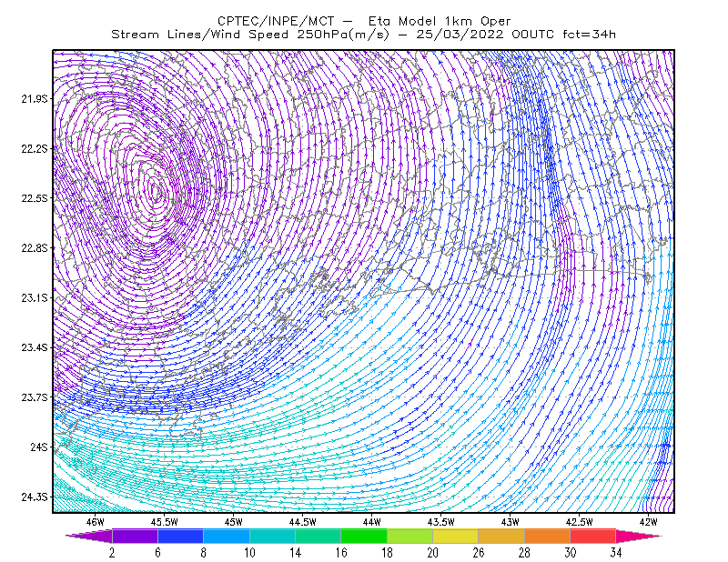Click the longitude label '42.5W'

[x=580, y=522]
